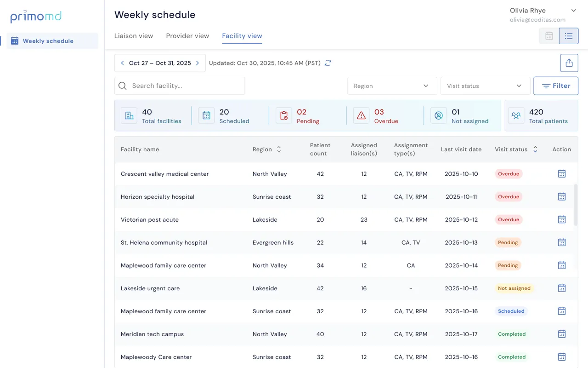Viewport: 588px width, 368px height.
Task: Click the export/share icon button
Action: [569, 63]
